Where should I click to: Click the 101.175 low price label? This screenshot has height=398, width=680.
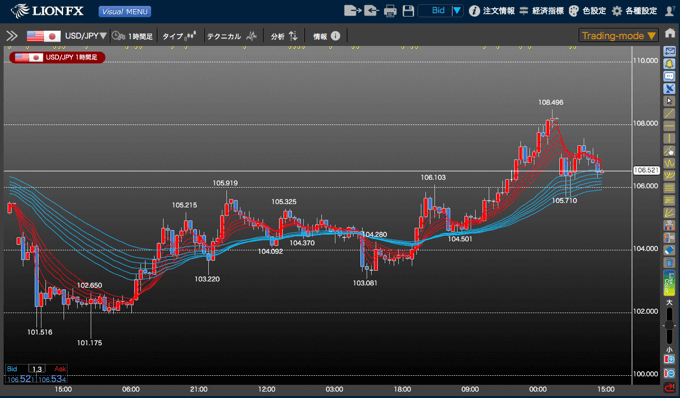(x=89, y=343)
